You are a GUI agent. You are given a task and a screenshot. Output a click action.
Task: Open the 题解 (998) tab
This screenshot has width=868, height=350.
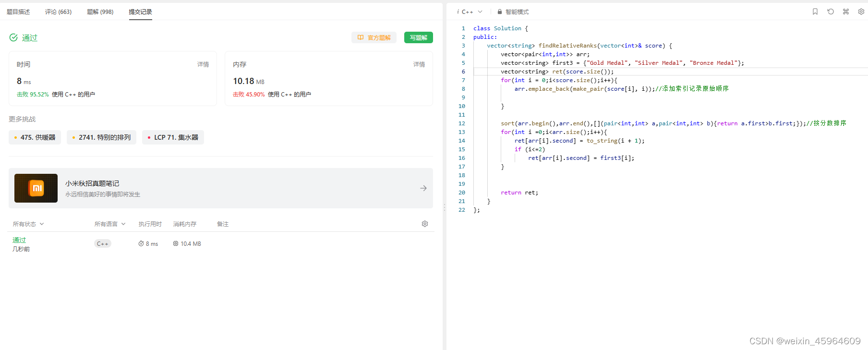[100, 12]
